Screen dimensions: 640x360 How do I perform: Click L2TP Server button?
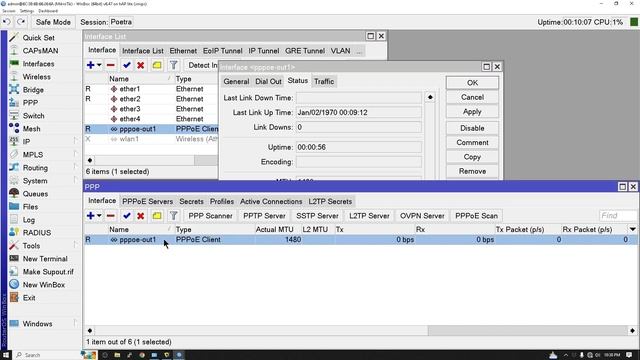[369, 216]
